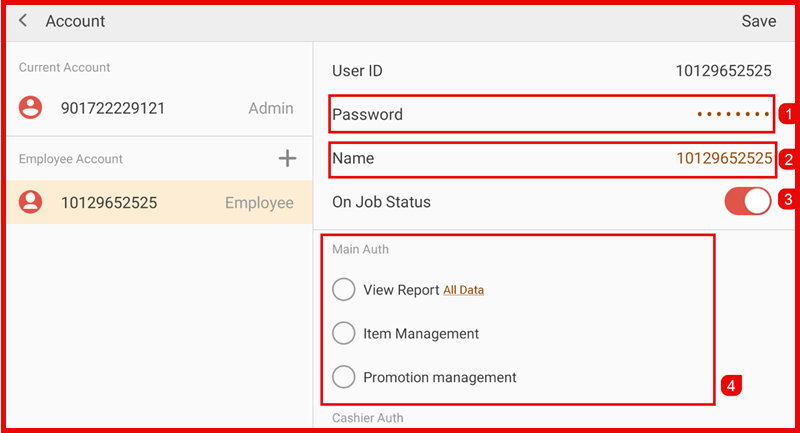The image size is (800, 433).
Task: Click the Account page title
Action: pyautogui.click(x=75, y=21)
